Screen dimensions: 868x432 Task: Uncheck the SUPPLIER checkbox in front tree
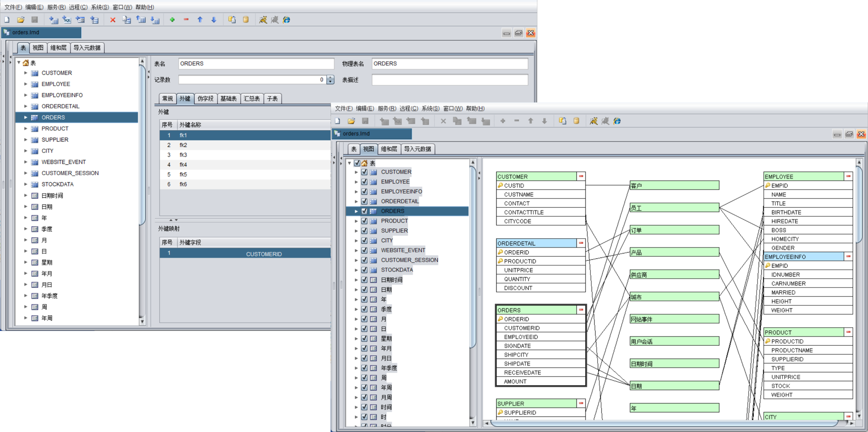(x=364, y=231)
